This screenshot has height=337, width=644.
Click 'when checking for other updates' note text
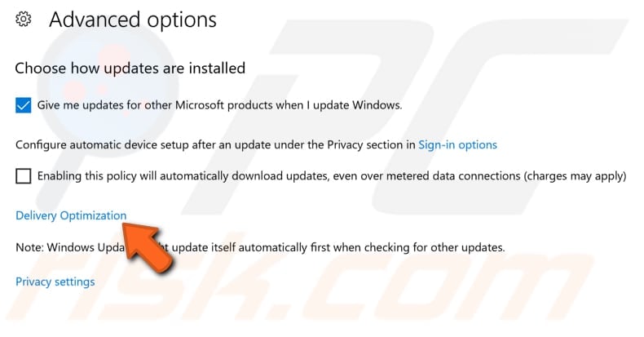(x=419, y=247)
